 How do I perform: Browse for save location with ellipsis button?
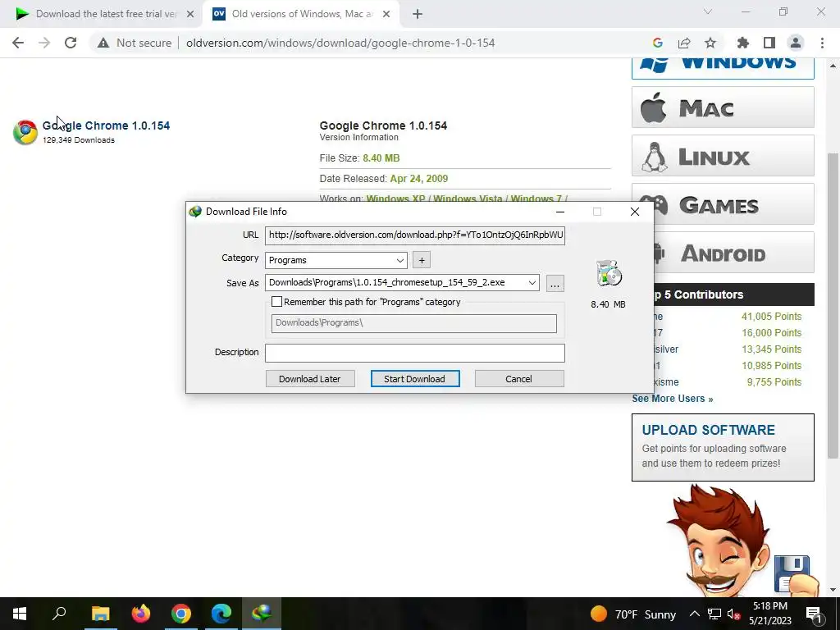[x=555, y=283]
